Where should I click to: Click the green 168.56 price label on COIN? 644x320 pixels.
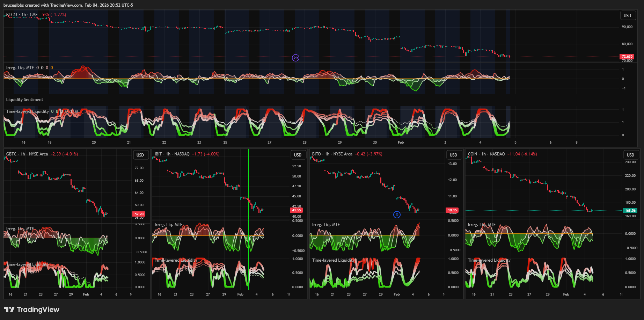pos(630,210)
